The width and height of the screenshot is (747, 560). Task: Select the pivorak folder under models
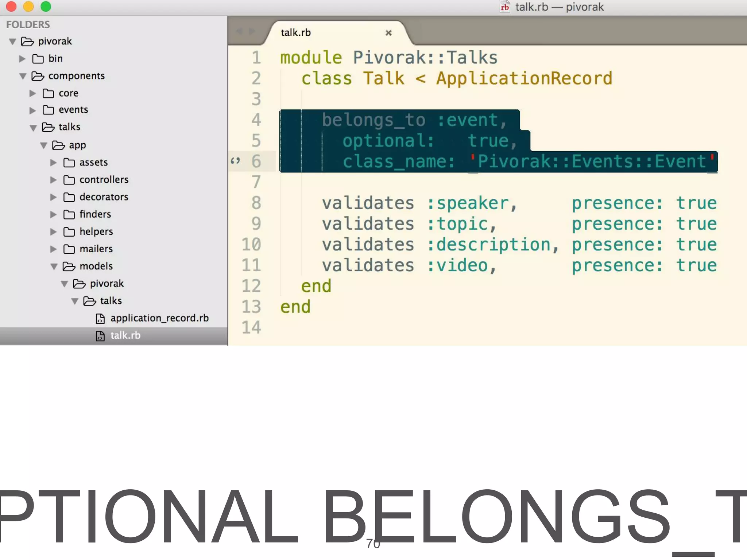coord(107,284)
